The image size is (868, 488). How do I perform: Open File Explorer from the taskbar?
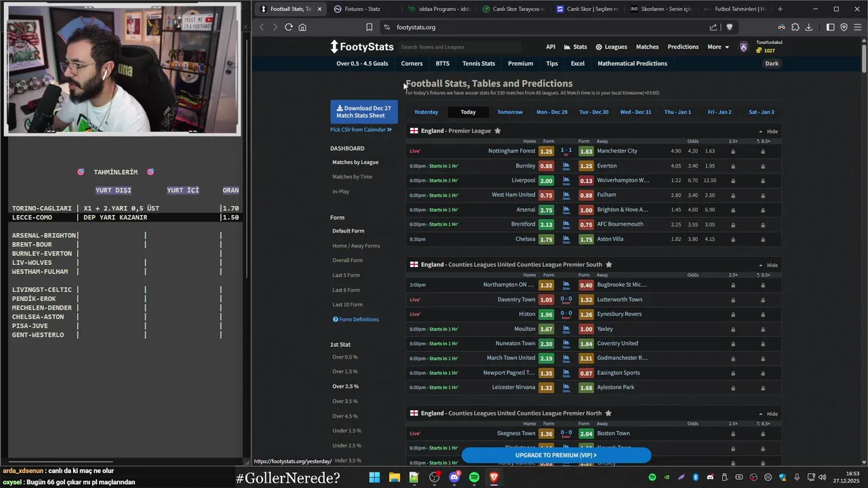394,478
